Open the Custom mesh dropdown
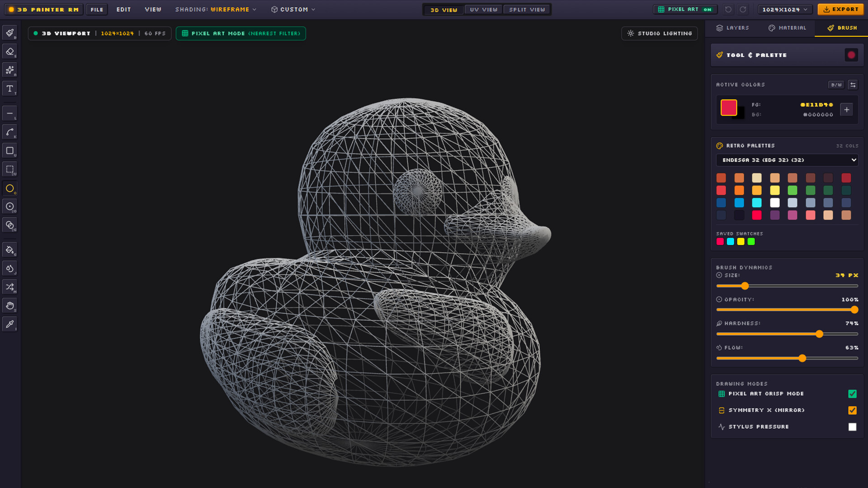The width and height of the screenshot is (868, 488). (x=293, y=9)
